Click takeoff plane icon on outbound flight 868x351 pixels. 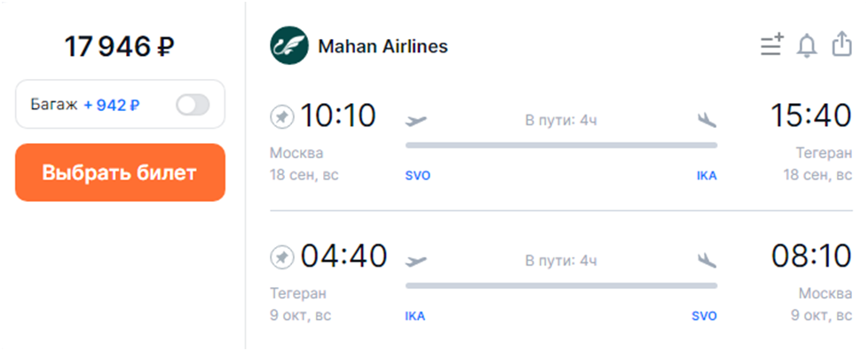point(416,120)
